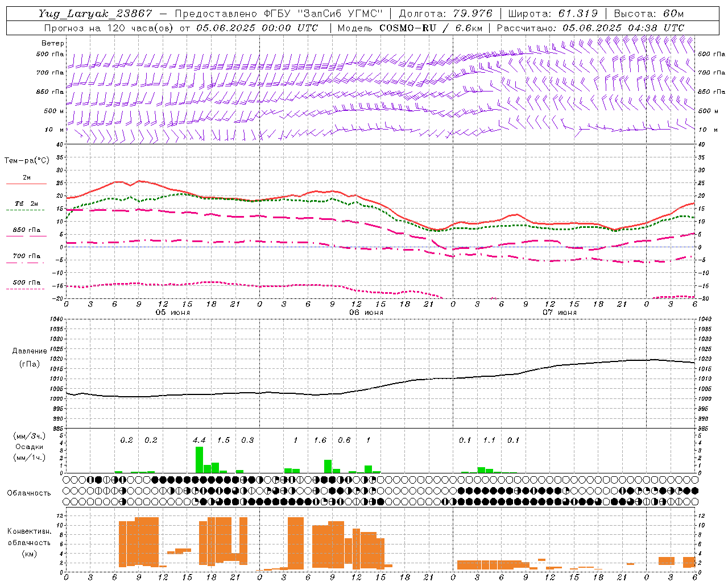
Task: Click the '05 июня' date label
Action: click(173, 313)
